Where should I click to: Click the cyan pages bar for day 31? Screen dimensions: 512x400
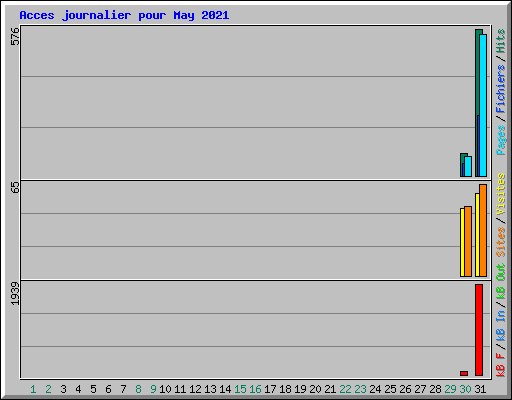click(x=483, y=105)
